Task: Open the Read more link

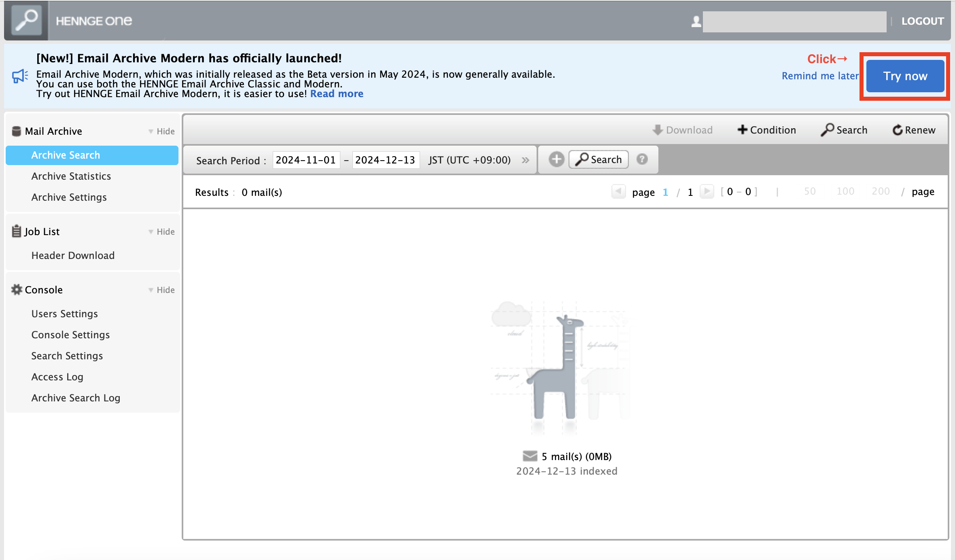Action: 337,93
